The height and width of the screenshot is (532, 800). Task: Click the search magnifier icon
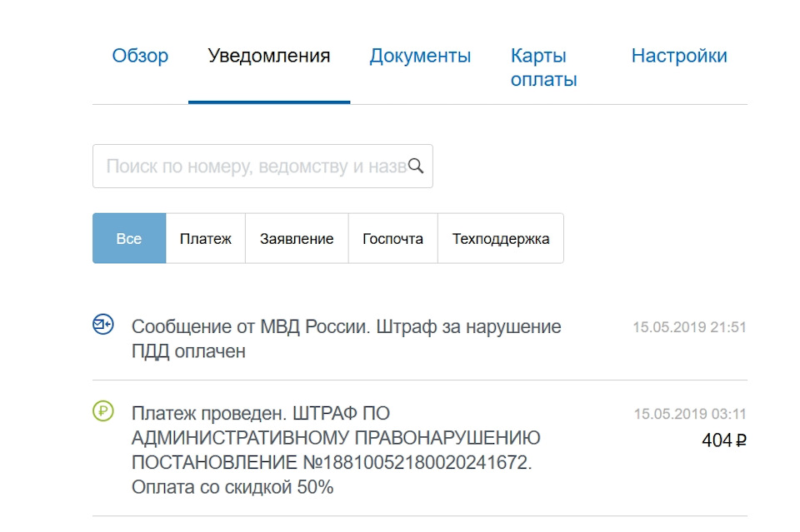[415, 166]
